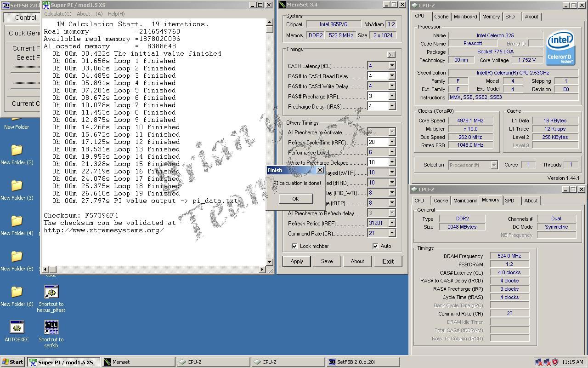The width and height of the screenshot is (588, 368).
Task: Switch to About tab in bottom CPU-Z
Action: (x=531, y=201)
